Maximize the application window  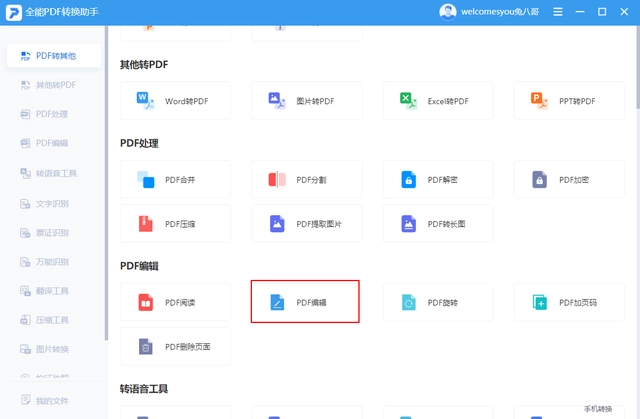click(x=602, y=12)
